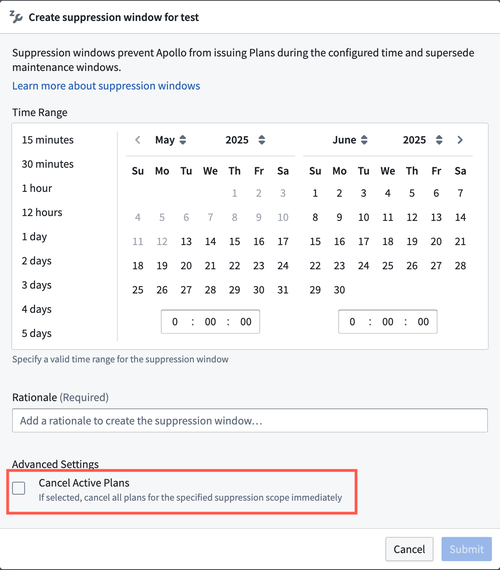Screen dimensions: 500x570
Task: Click the suppression window wrench icon in title
Action: point(16,17)
